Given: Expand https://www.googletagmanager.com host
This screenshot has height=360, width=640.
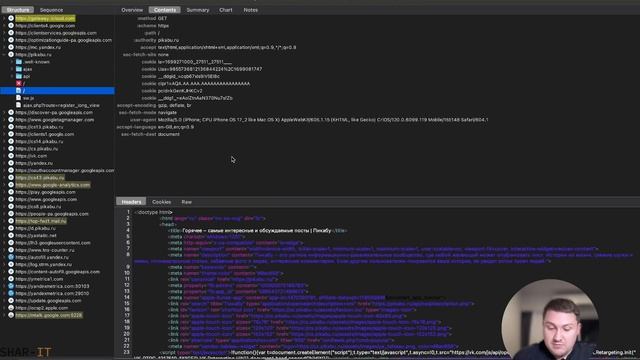Looking at the screenshot, I should [x=4, y=120].
